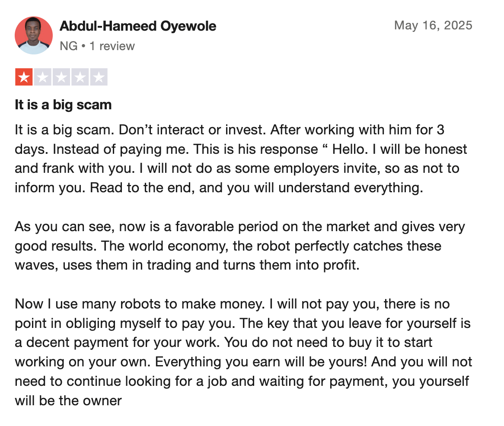Click paragraph starting 'Now I use many robots'
This screenshot has height=426, width=504.
tap(243, 352)
